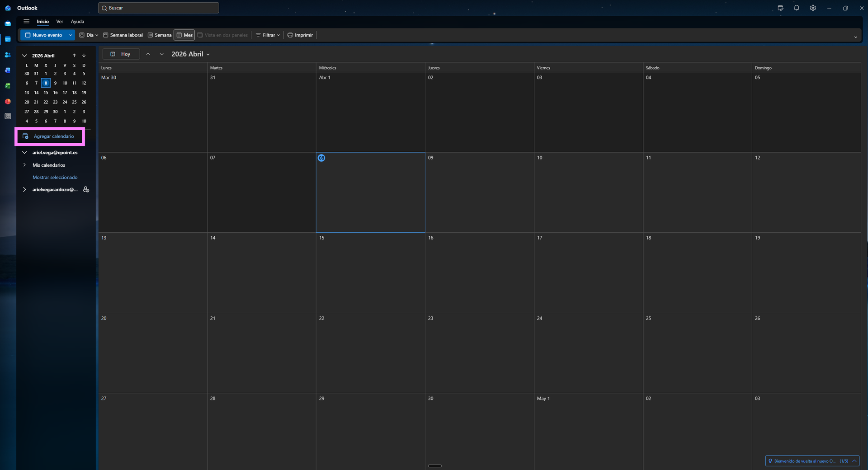
Task: Open the More apps grid icon
Action: click(8, 116)
